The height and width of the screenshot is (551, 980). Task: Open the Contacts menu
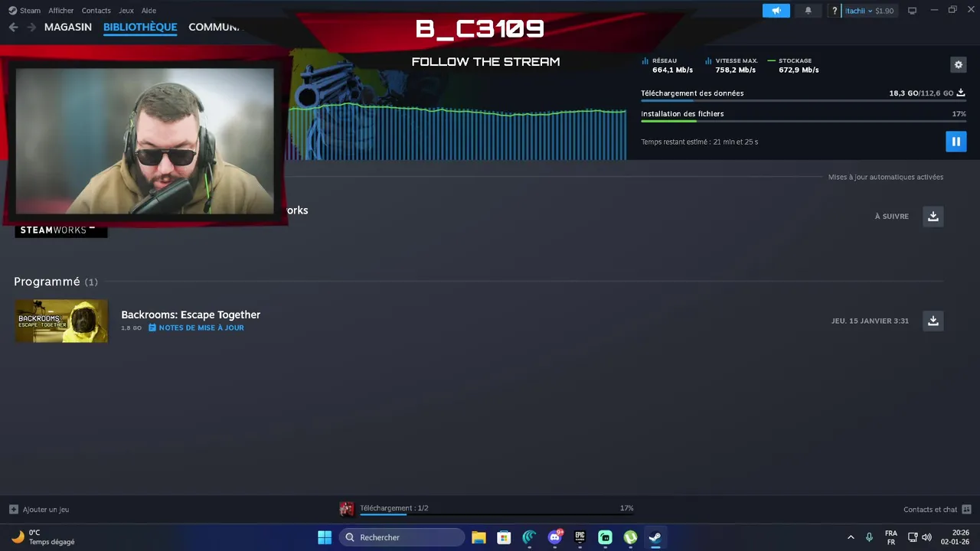click(96, 11)
